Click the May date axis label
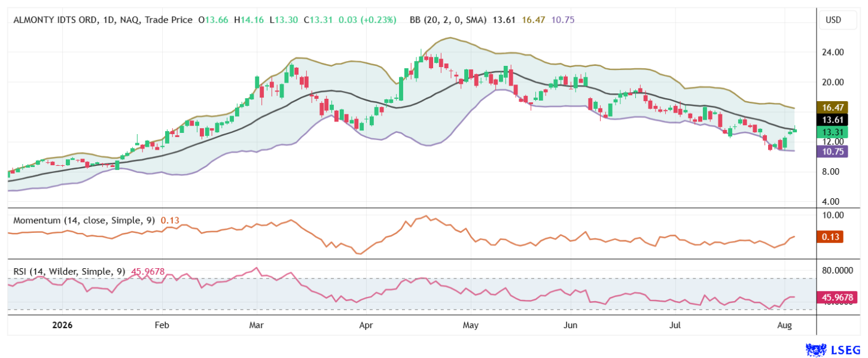The width and height of the screenshot is (868, 358). (x=471, y=325)
